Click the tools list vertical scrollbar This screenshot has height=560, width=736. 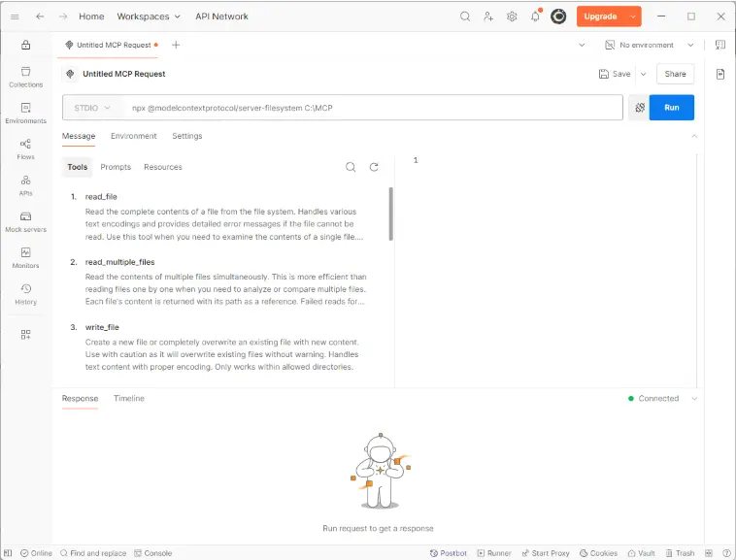pos(390,214)
